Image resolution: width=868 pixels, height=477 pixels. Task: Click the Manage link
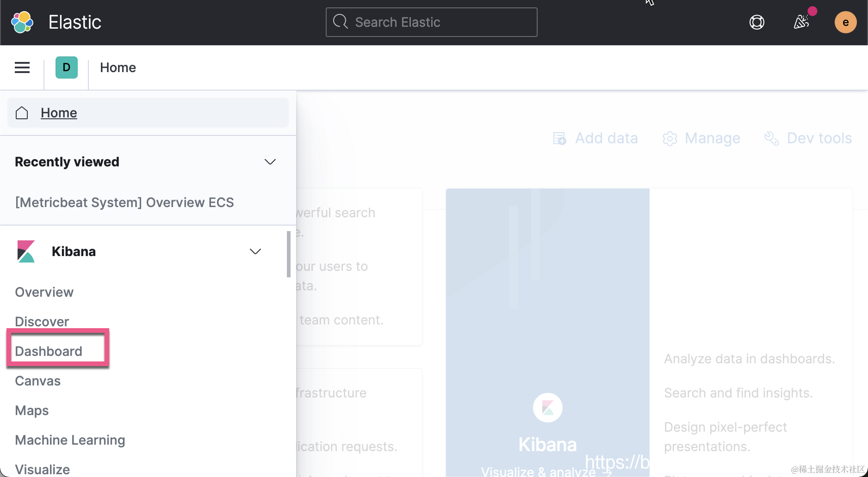(x=712, y=138)
